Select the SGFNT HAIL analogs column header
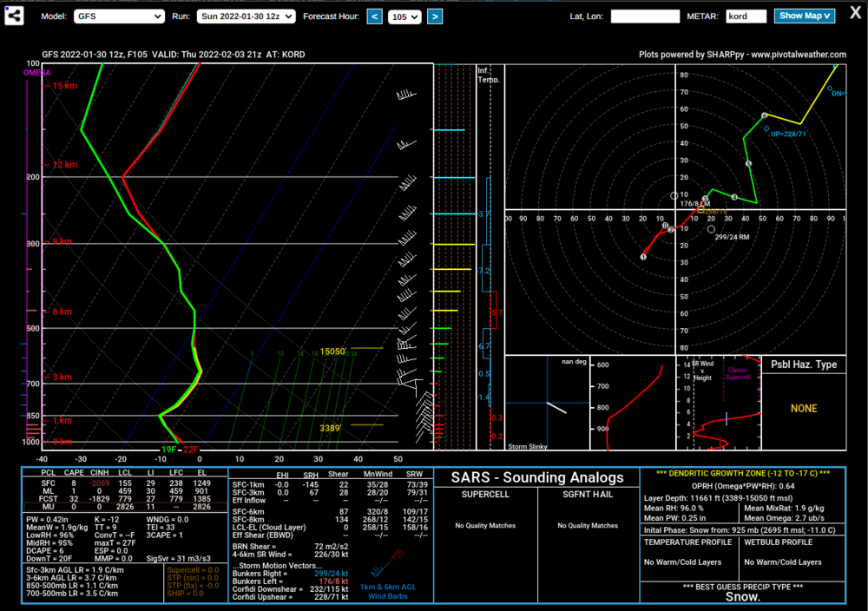The width and height of the screenshot is (868, 611). 588,494
